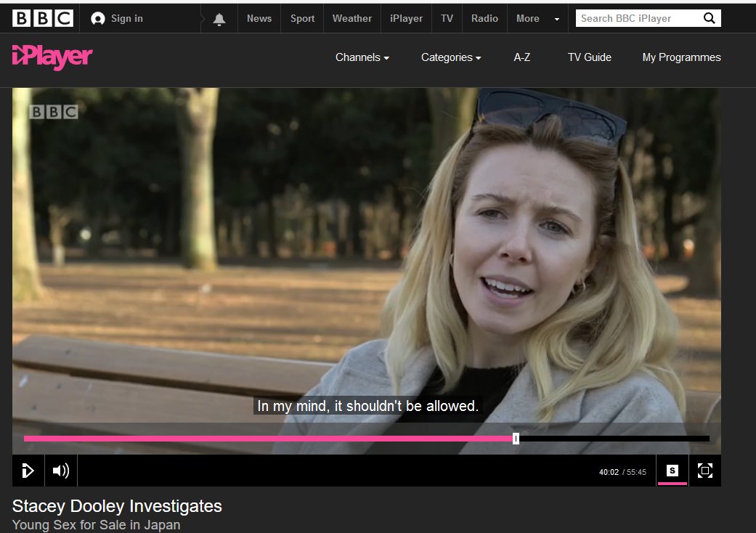This screenshot has height=533, width=756.
Task: Open the Radio section
Action: 484,18
